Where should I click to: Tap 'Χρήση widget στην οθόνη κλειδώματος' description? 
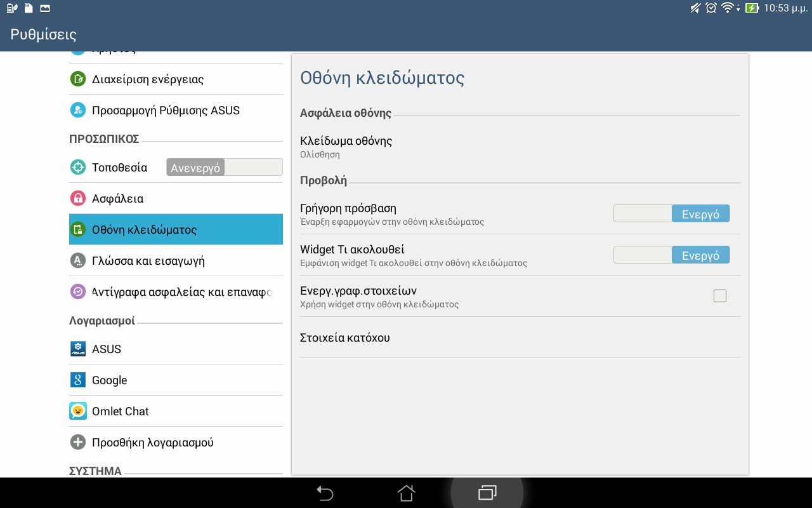379,304
